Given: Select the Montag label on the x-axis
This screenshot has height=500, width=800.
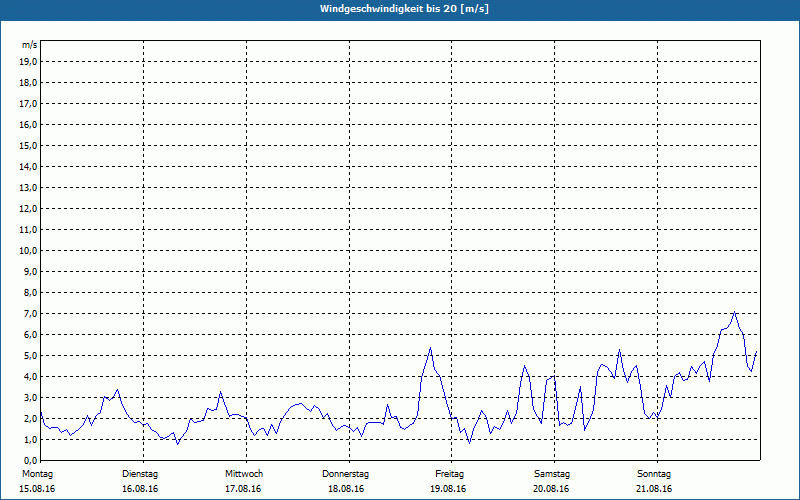Looking at the screenshot, I should tap(37, 473).
